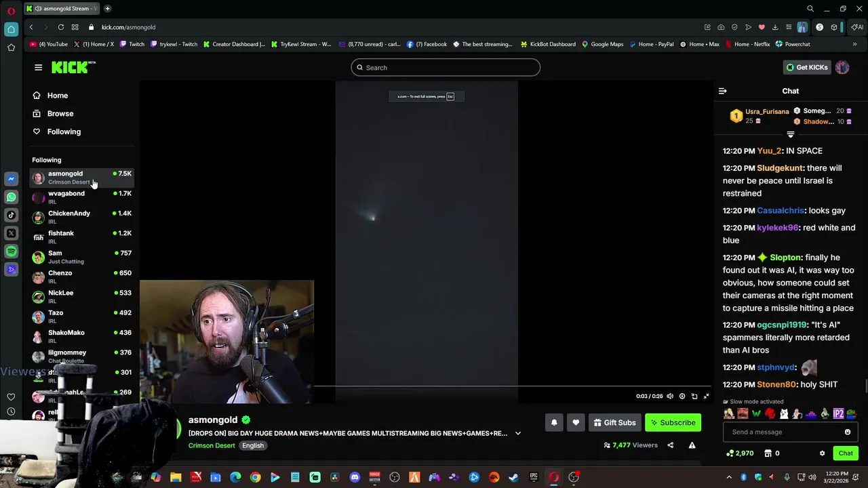Open the Kick hamburger menu

click(38, 67)
